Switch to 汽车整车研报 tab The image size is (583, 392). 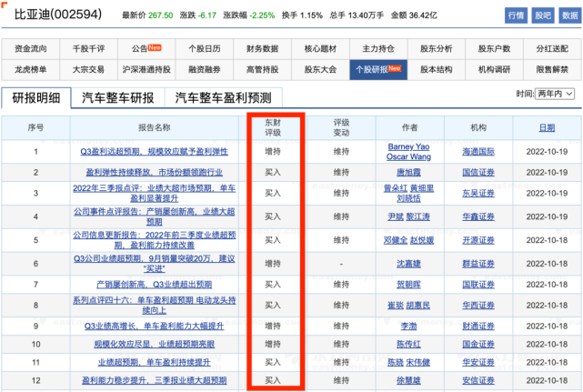tap(118, 98)
